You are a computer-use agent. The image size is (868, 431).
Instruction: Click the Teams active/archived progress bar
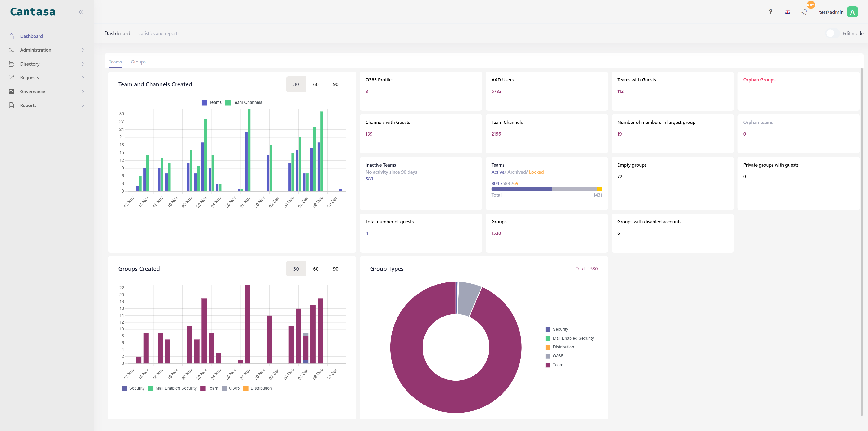click(x=546, y=189)
